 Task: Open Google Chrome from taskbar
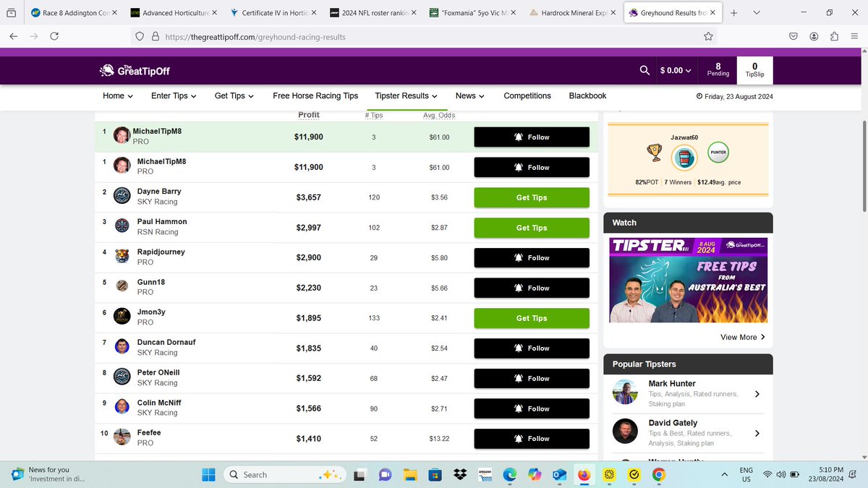(x=658, y=474)
